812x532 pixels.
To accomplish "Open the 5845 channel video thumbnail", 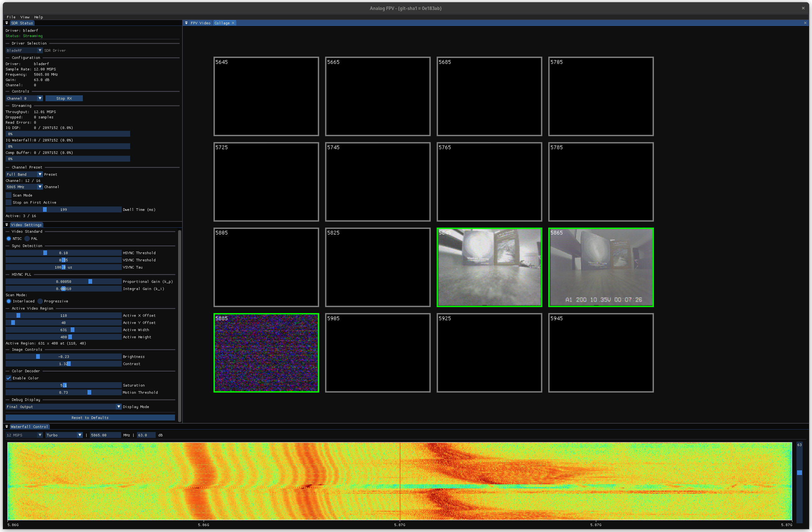I will pyautogui.click(x=489, y=267).
